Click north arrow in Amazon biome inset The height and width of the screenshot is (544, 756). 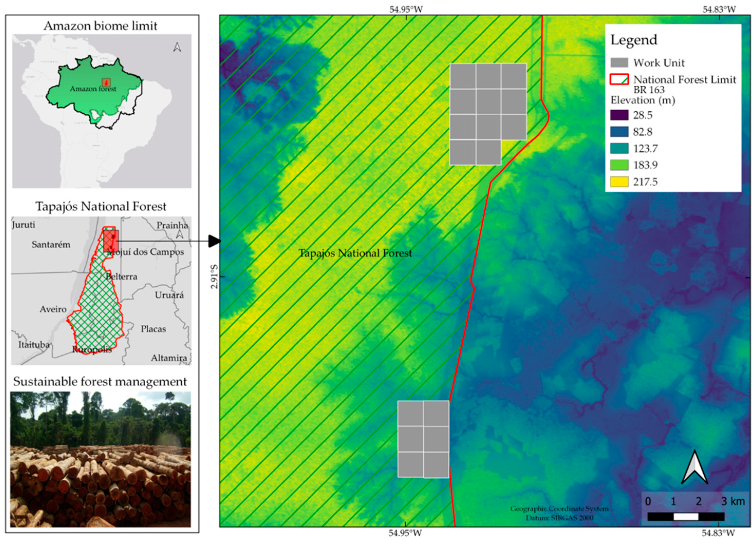click(177, 47)
